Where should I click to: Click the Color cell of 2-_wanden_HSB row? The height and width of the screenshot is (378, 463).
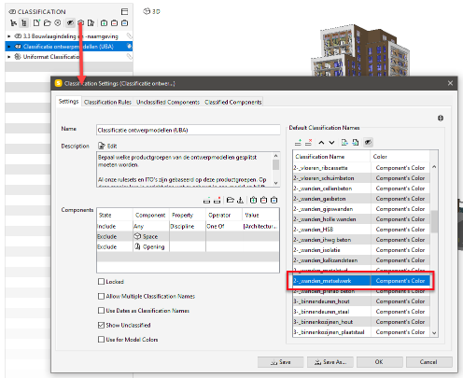pos(400,229)
